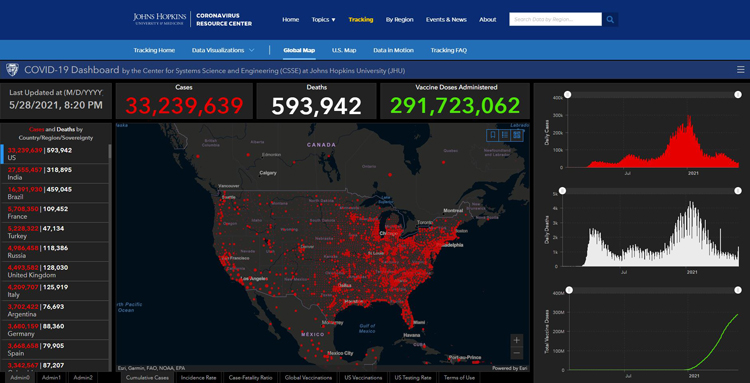This screenshot has width=750, height=383.
Task: Click the total cases number 33,239,639
Action: pyautogui.click(x=185, y=106)
